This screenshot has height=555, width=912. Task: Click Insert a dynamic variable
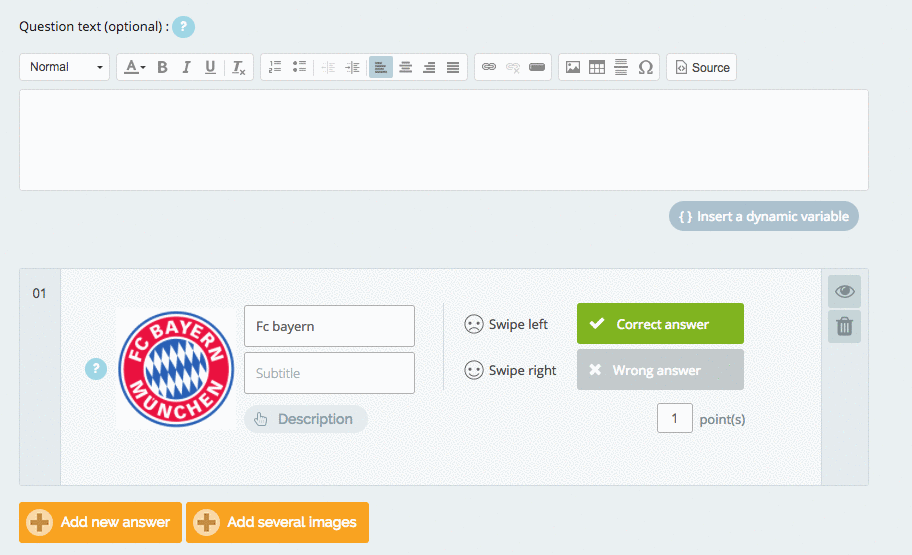click(764, 216)
